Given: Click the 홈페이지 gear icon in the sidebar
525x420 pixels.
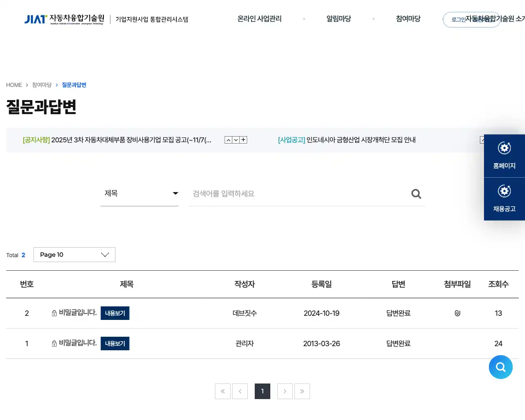Looking at the screenshot, I should coord(504,149).
